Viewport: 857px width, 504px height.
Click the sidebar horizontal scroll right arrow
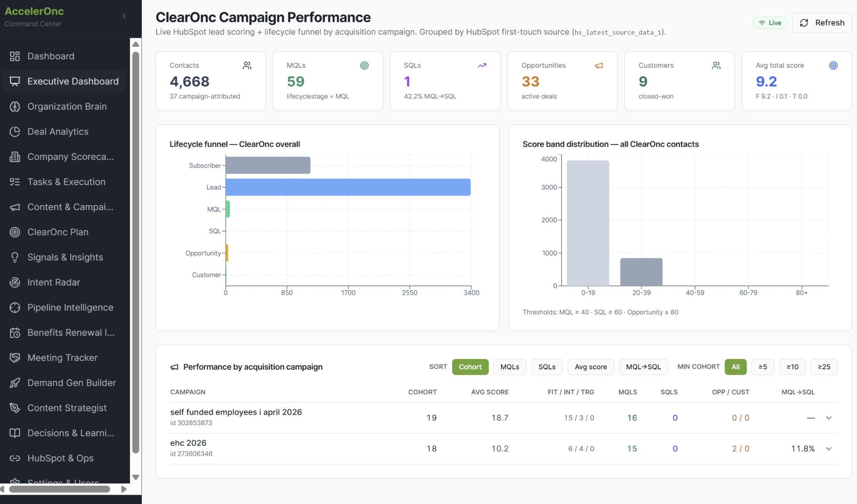124,489
